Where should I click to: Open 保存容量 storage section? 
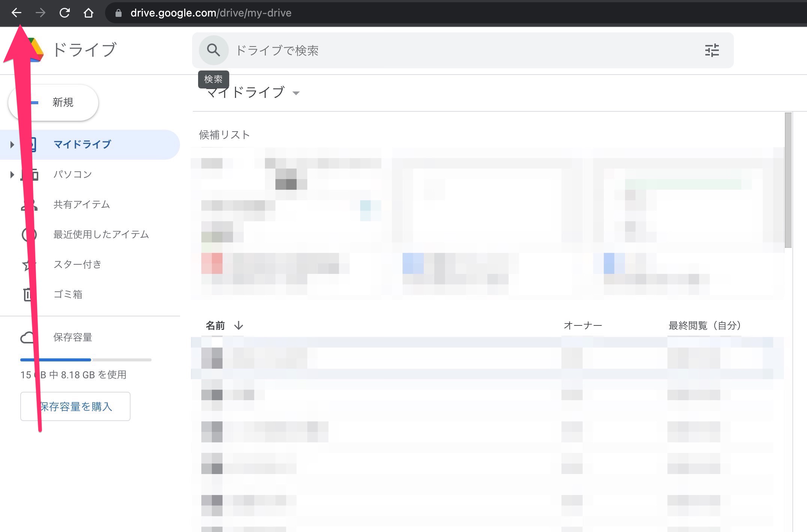[x=73, y=337]
